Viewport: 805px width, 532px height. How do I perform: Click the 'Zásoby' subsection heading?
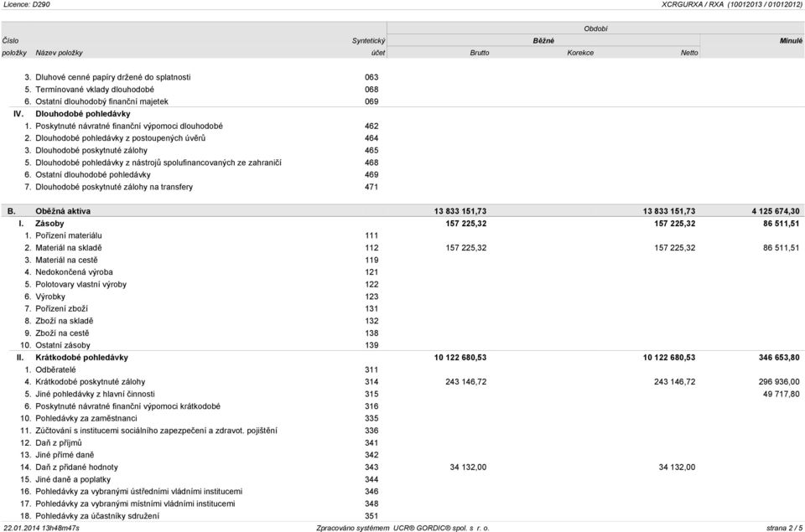(49, 224)
